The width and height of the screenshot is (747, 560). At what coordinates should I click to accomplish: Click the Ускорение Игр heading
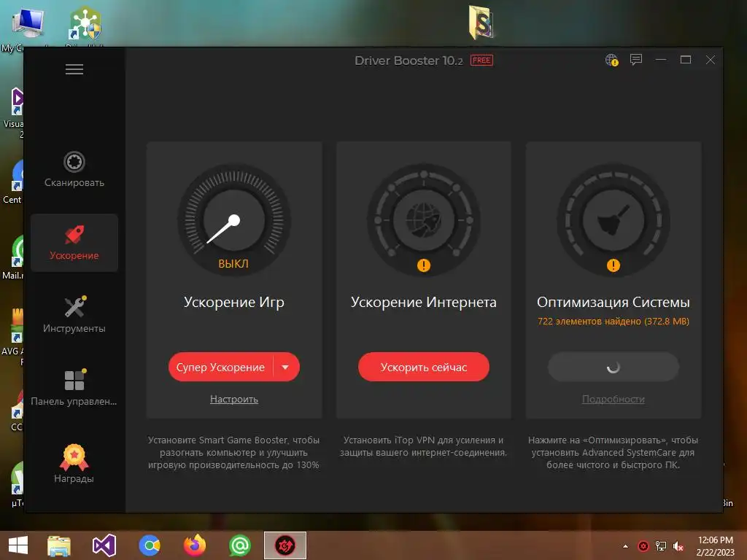[234, 302]
